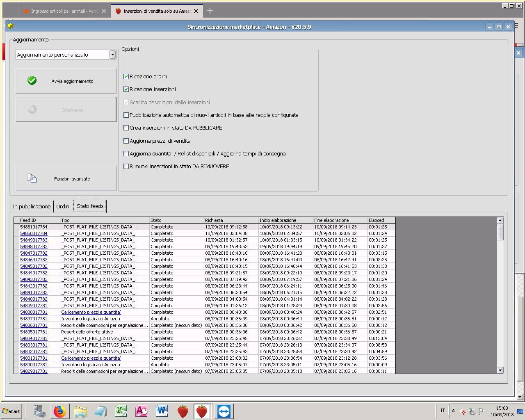
Task: Enable Rimuovi inserzioni in stato DA RIMUOVERE
Action: (126, 166)
